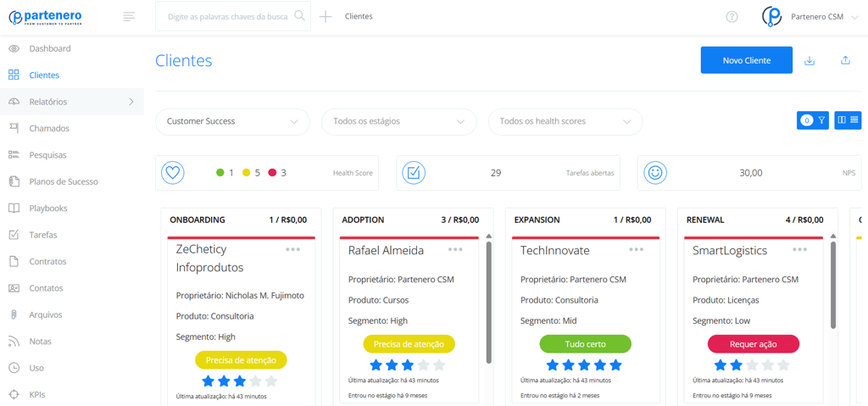Open three-dots menu on Rafael Almeida card
Image resolution: width=868 pixels, height=406 pixels.
455,249
